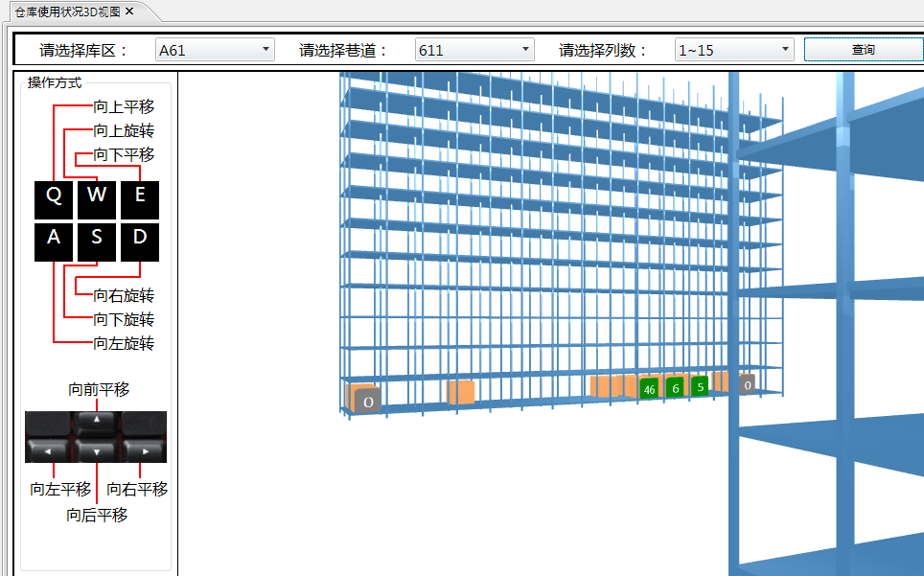
Task: Click the left arrow key image
Action: click(48, 450)
